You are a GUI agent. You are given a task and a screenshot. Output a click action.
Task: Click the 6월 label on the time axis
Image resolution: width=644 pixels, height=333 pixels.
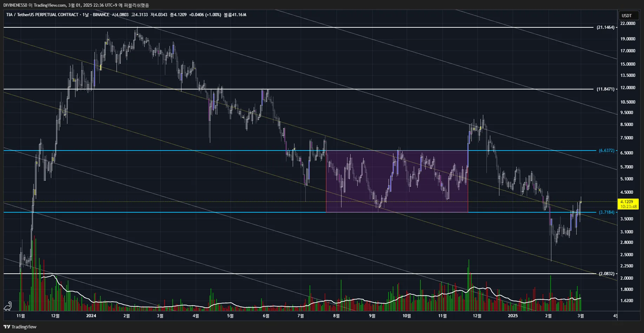tap(266, 316)
